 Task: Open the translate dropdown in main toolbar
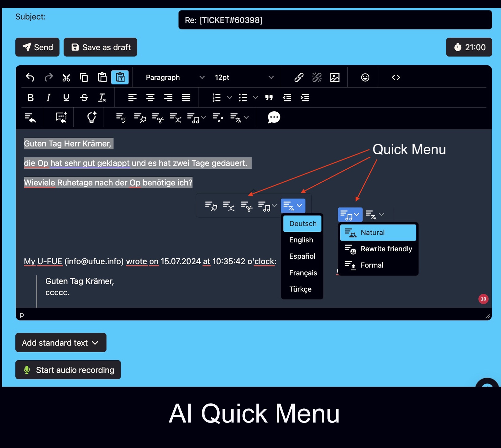point(239,118)
